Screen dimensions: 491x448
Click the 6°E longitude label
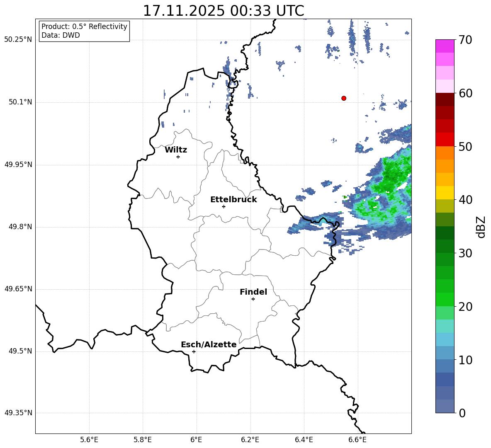196,440
